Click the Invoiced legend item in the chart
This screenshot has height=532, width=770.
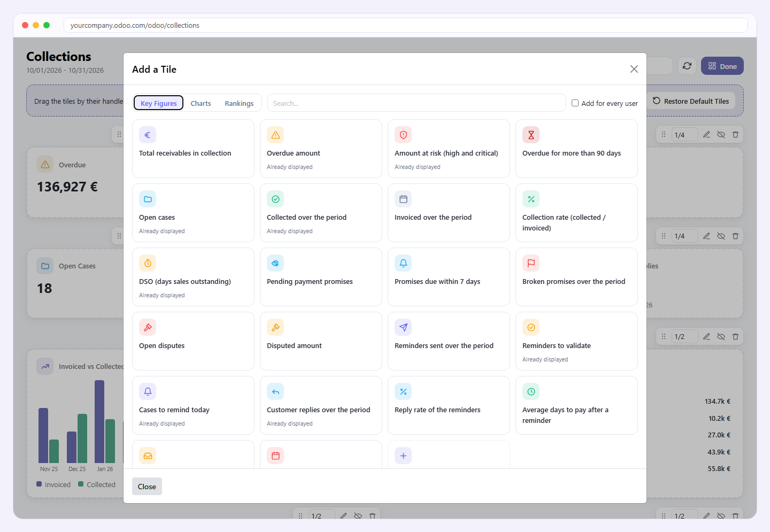tap(53, 484)
